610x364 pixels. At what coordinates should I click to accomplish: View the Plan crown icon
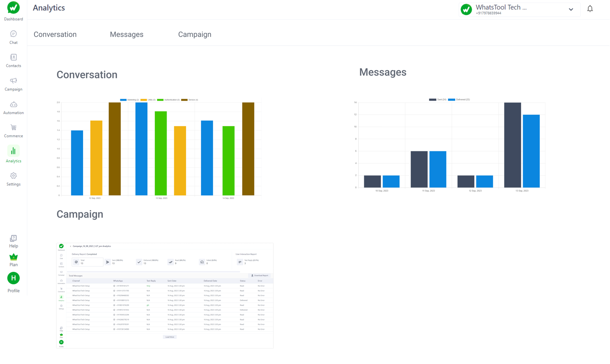(x=13, y=258)
